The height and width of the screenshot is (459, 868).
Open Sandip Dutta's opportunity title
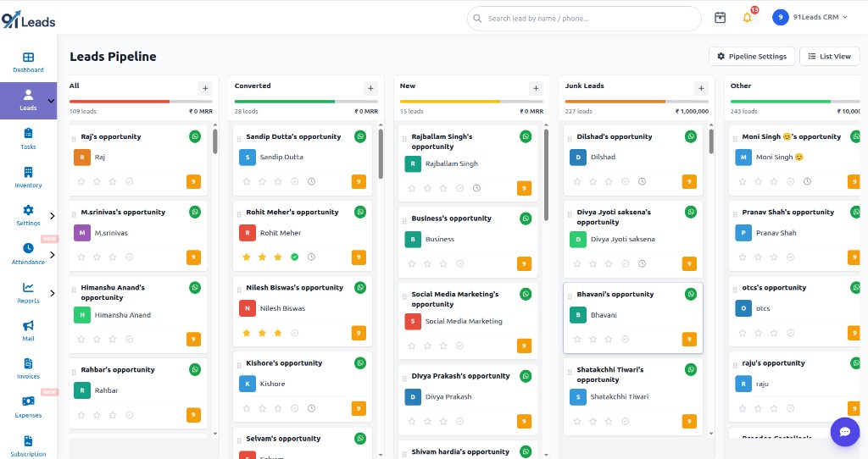(293, 136)
